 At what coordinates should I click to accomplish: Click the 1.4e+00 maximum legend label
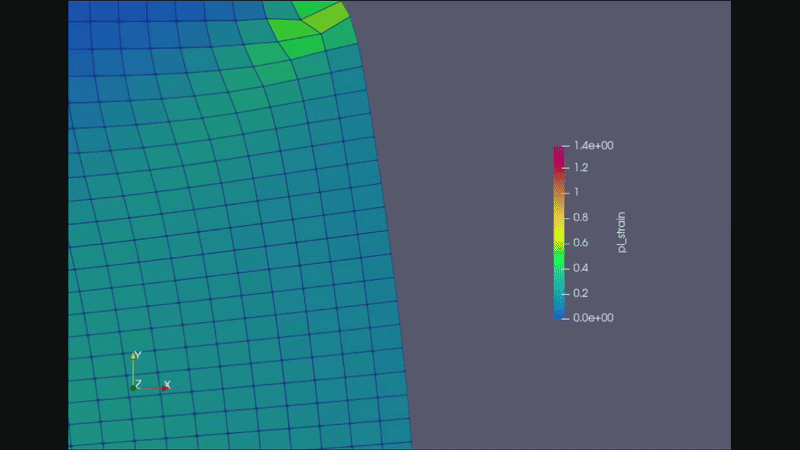[593, 146]
